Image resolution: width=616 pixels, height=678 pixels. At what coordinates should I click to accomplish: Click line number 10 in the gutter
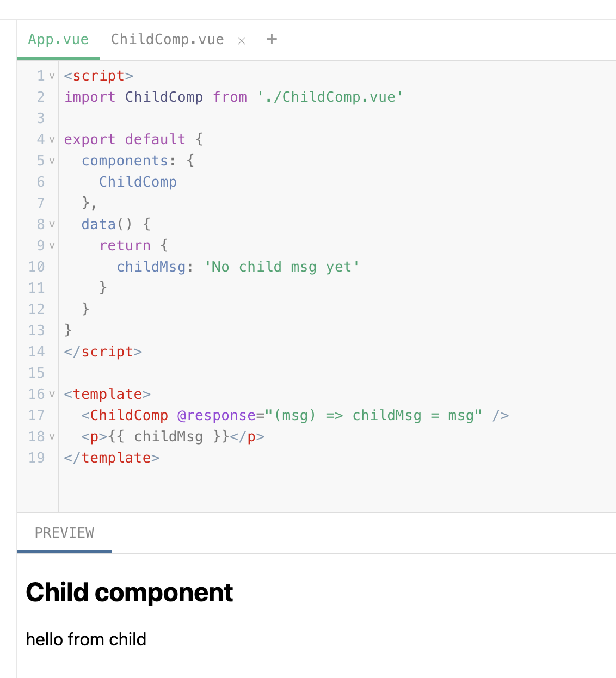[x=36, y=267]
